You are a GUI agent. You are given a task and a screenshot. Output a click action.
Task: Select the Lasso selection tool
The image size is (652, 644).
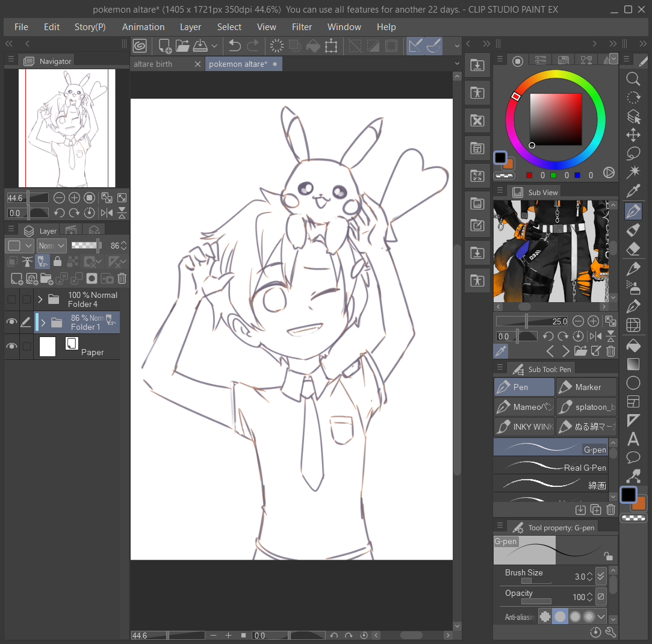pyautogui.click(x=633, y=153)
